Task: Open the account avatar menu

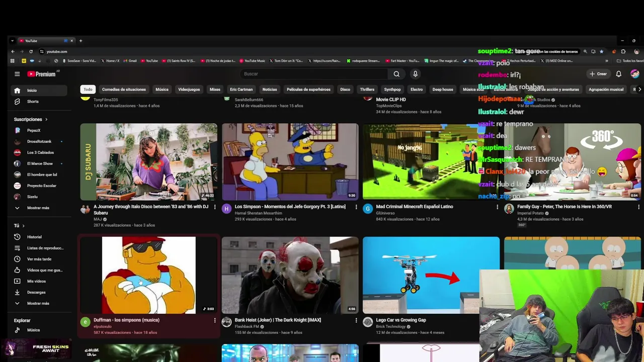Action: pos(634,74)
